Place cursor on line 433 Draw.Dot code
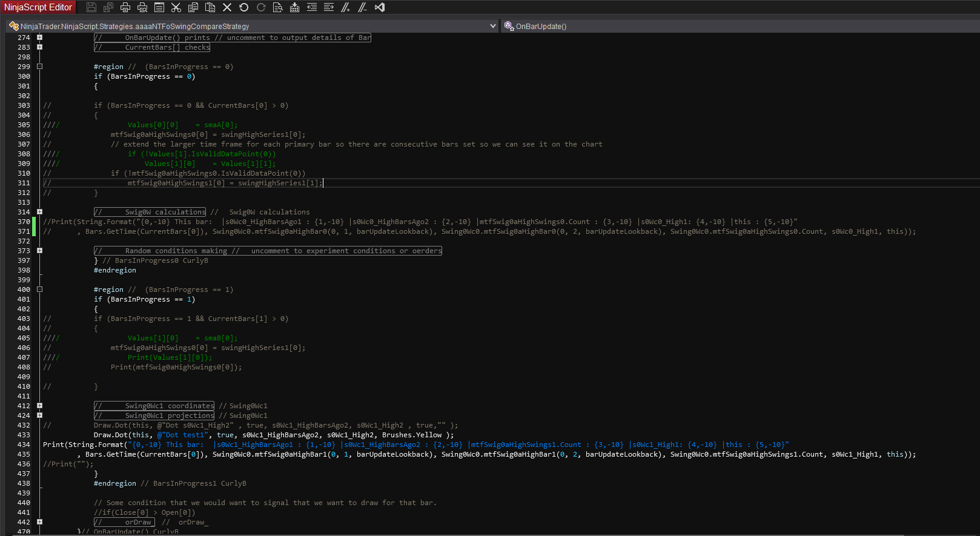The image size is (980, 536). point(273,435)
